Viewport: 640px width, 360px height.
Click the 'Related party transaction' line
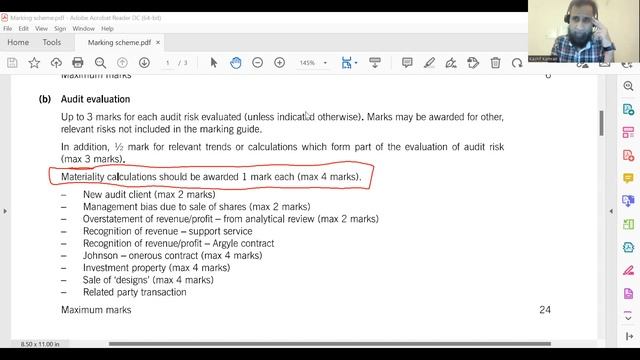135,292
